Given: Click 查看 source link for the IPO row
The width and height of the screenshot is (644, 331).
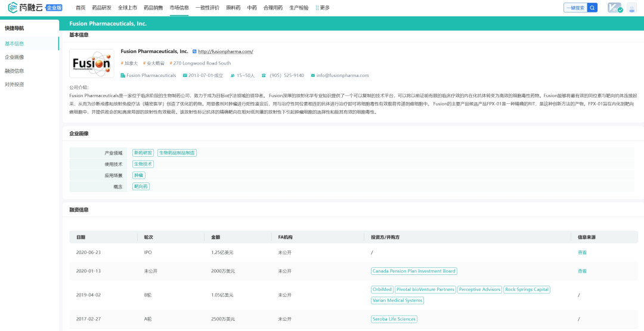Looking at the screenshot, I should coord(582,252).
